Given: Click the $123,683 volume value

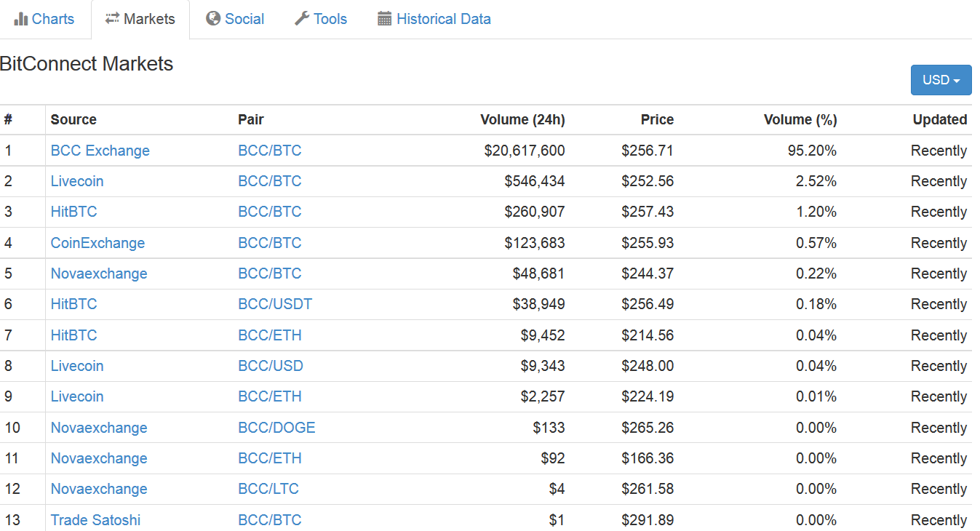Looking at the screenshot, I should (535, 243).
